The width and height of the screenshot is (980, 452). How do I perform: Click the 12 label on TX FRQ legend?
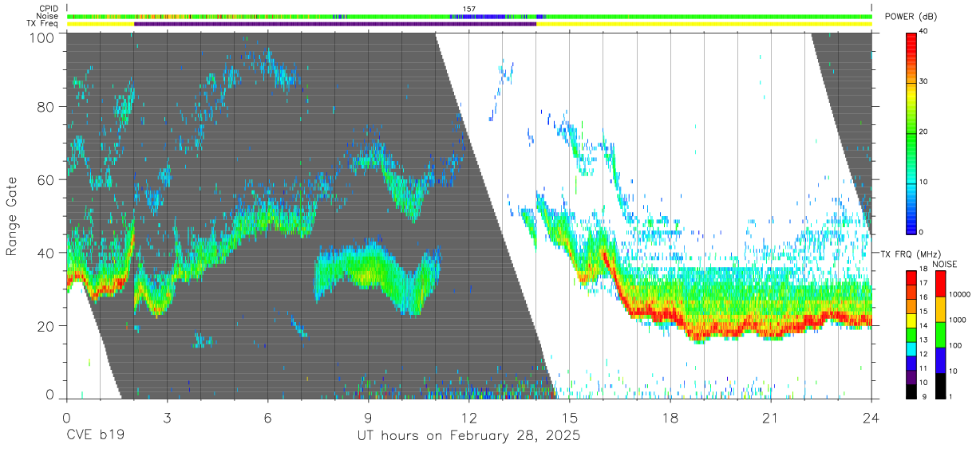click(x=924, y=354)
